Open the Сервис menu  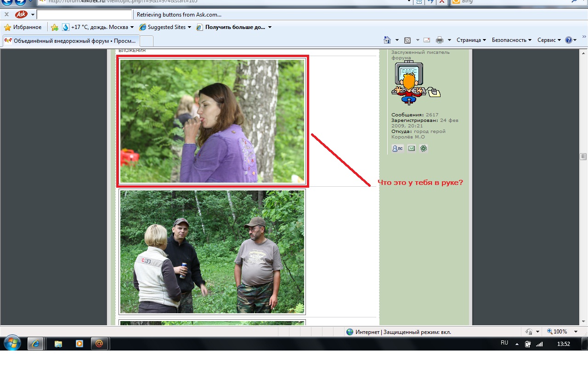point(549,40)
